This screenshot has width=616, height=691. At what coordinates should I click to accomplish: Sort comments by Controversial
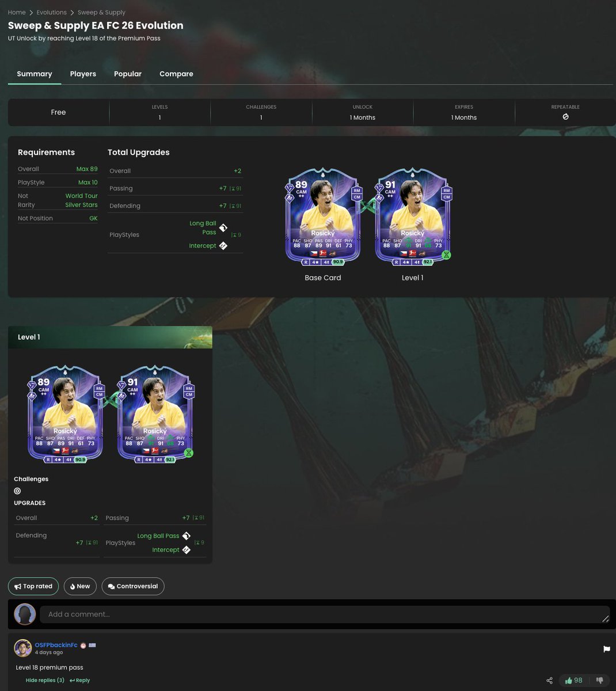[x=133, y=586]
